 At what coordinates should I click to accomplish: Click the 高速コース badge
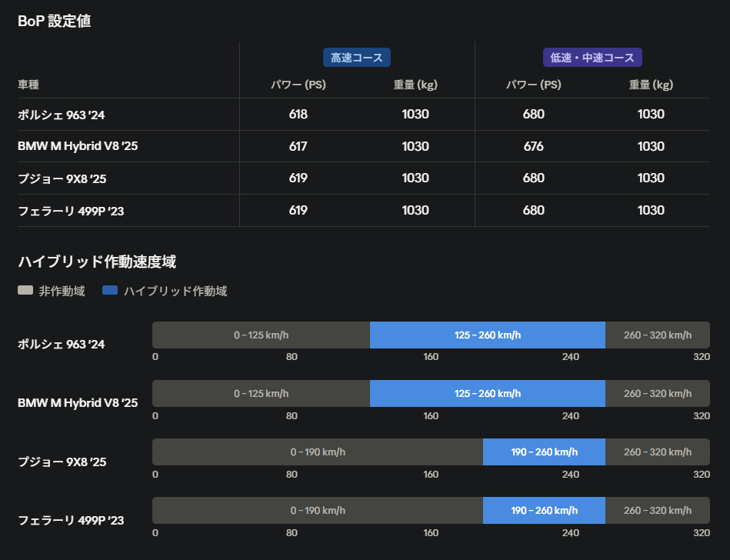click(x=357, y=57)
